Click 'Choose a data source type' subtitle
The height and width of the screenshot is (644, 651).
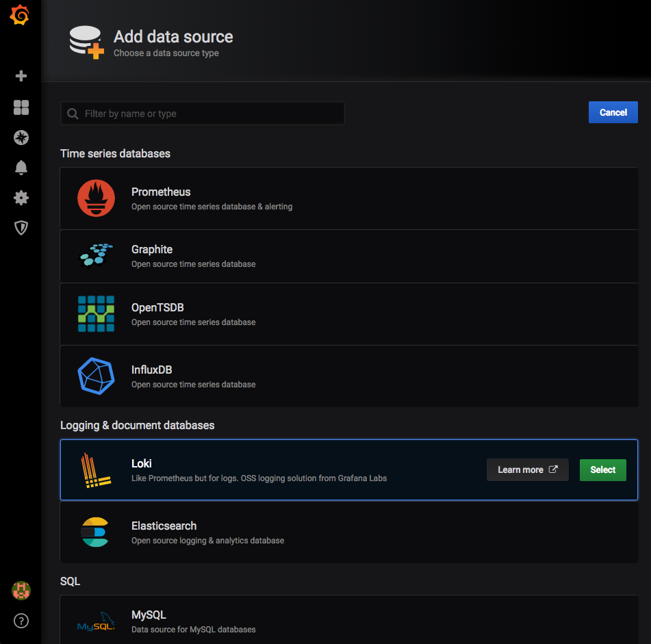[166, 53]
